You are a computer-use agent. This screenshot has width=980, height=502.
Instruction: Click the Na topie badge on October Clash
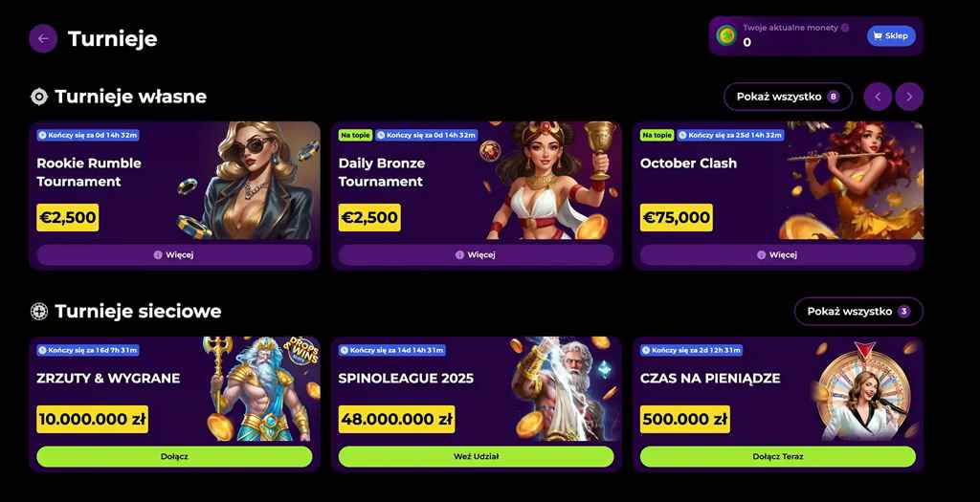[x=657, y=135]
